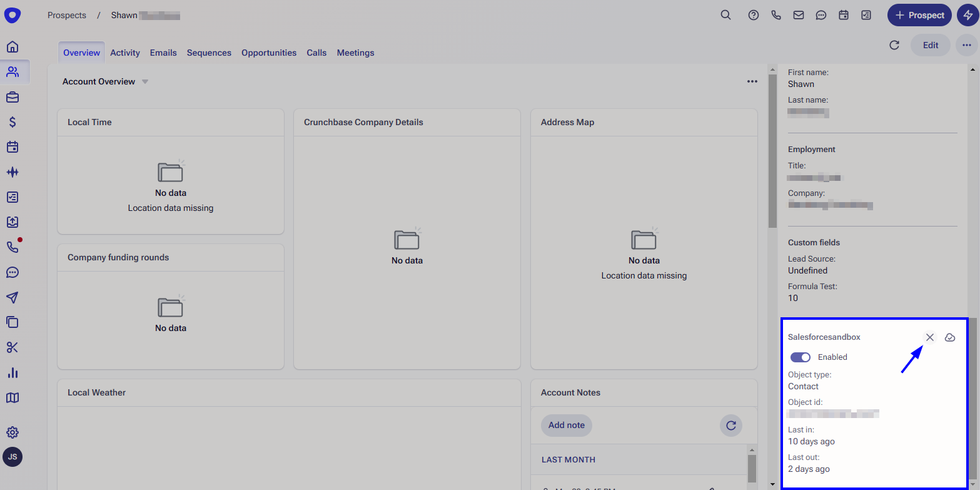Open the search magnifier in the top bar

725,14
